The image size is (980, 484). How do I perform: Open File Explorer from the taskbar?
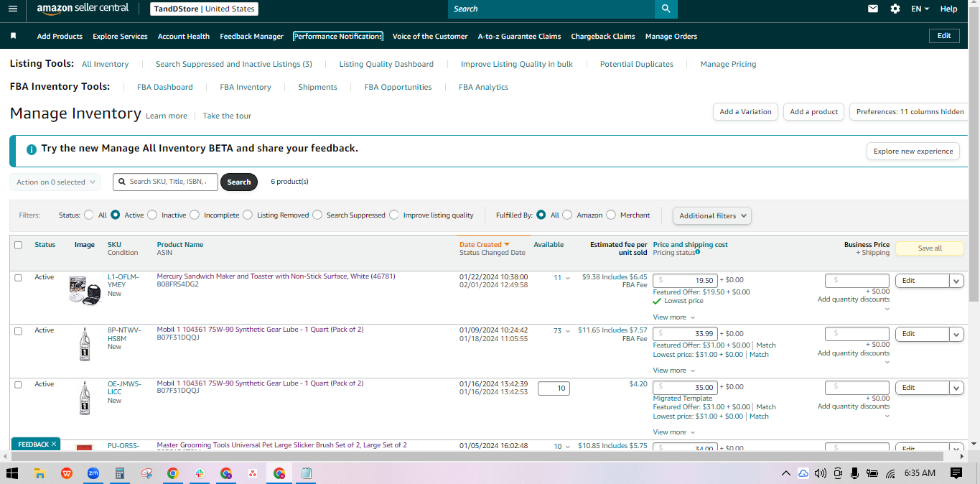39,473
